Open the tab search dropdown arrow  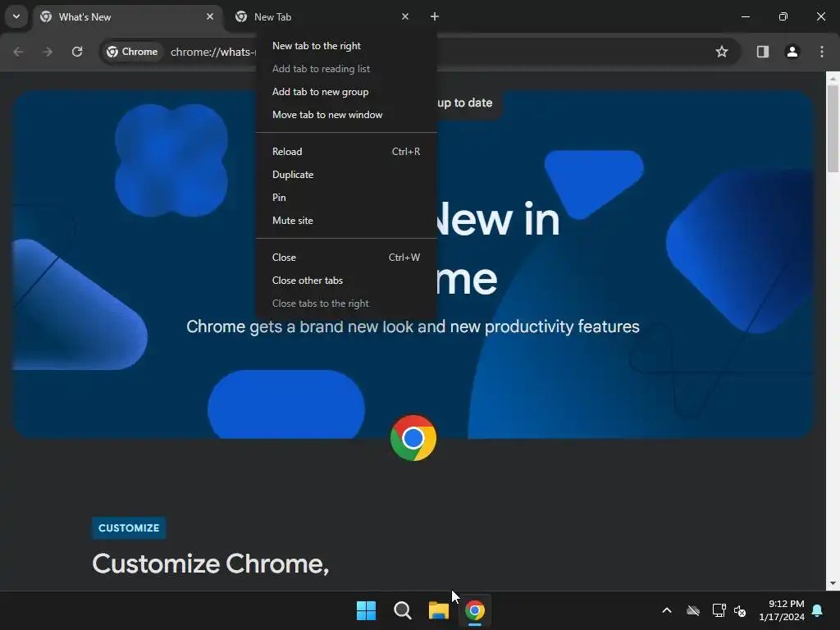(x=16, y=16)
